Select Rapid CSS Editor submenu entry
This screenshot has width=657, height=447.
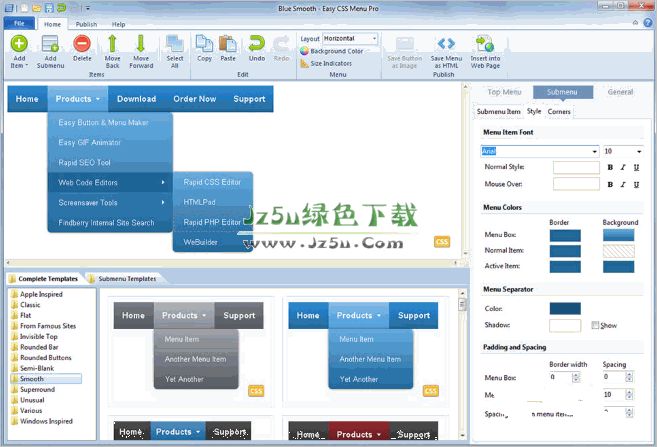click(x=213, y=182)
